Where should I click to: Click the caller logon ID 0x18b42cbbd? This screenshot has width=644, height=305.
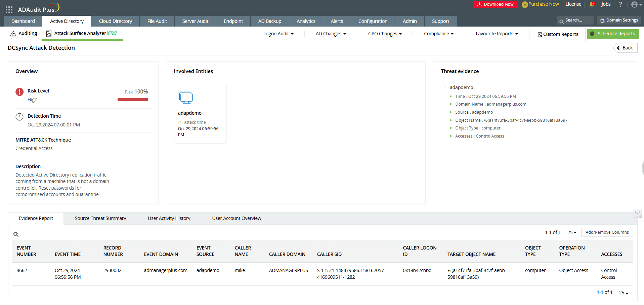pos(417,271)
